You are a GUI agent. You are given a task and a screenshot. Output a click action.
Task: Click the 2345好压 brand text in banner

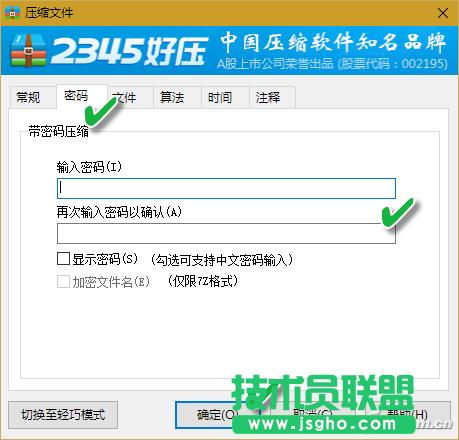[129, 51]
